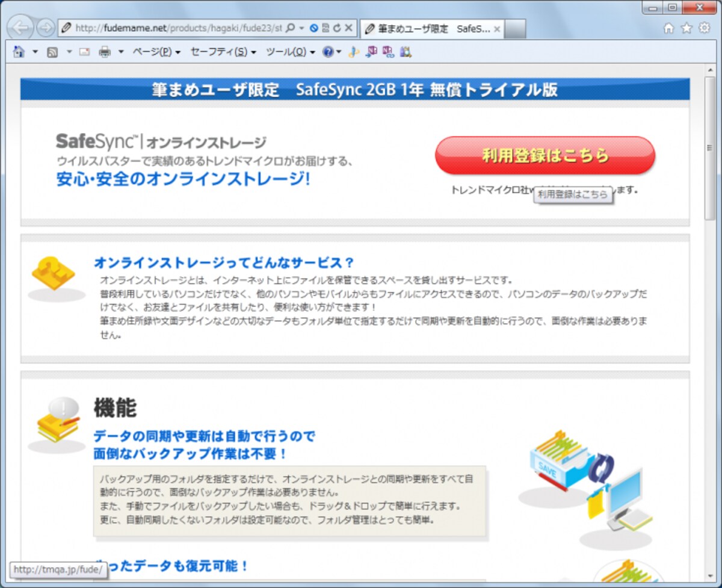
Task: Refresh the page with the reload icon
Action: (x=337, y=28)
